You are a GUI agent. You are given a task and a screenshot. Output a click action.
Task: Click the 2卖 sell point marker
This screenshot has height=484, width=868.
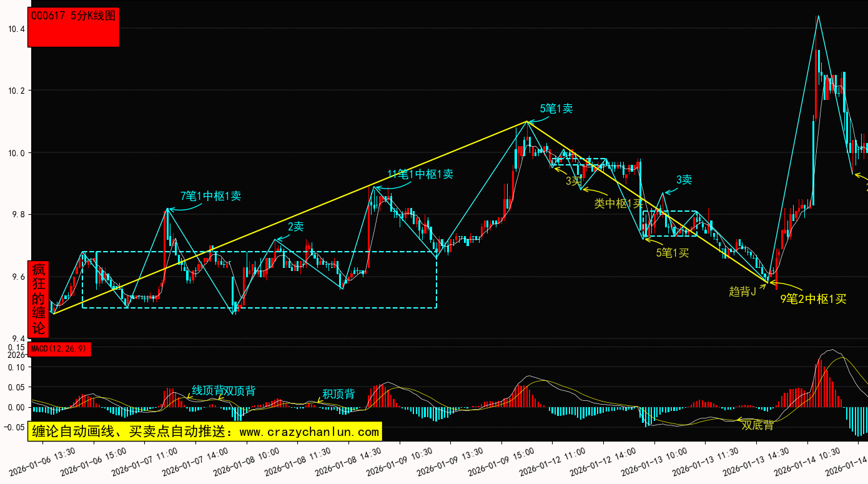(x=295, y=227)
